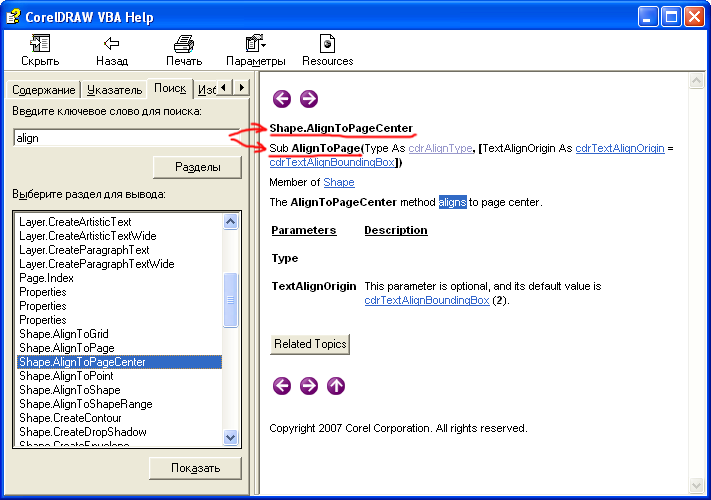711x500 pixels.
Task: Open the cdrTextAlignOrigin link
Action: point(620,148)
